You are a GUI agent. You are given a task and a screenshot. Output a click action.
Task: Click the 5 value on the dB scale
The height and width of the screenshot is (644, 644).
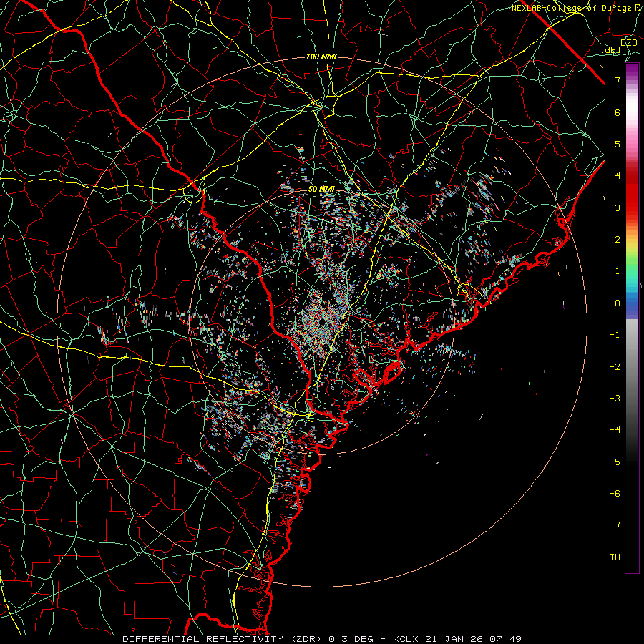tap(618, 144)
